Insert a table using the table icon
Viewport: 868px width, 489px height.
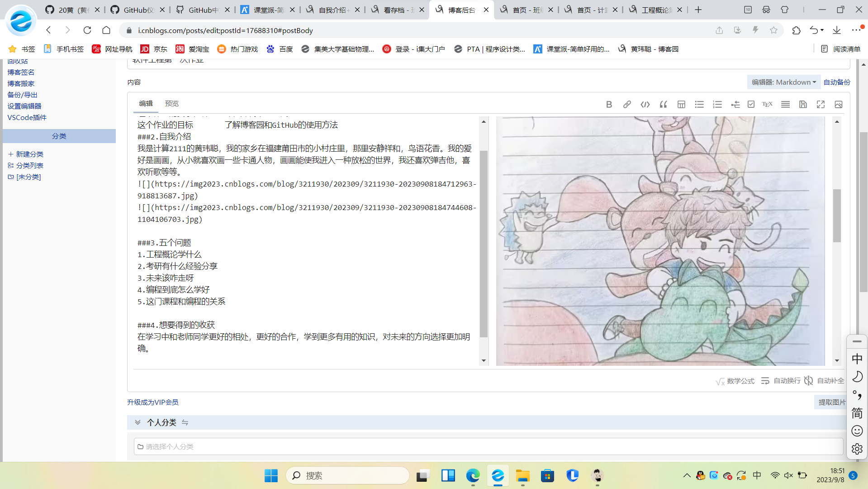coord(681,105)
